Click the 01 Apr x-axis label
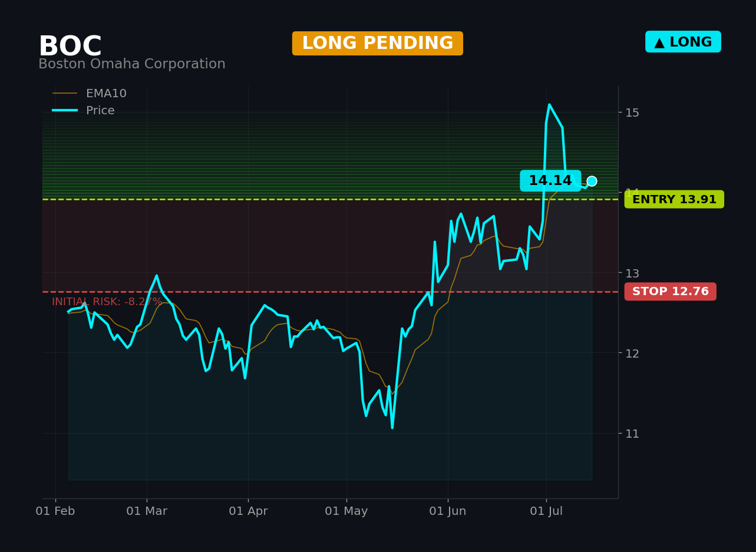Image resolution: width=756 pixels, height=552 pixels. pyautogui.click(x=248, y=511)
